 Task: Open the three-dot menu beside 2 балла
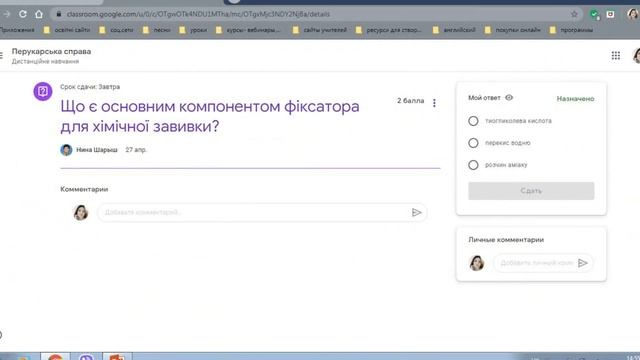(434, 103)
